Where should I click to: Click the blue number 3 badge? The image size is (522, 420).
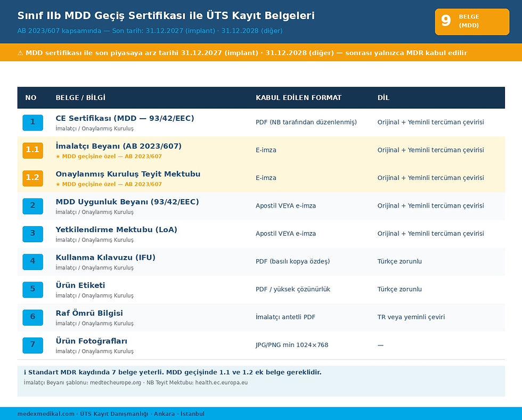tap(32, 234)
